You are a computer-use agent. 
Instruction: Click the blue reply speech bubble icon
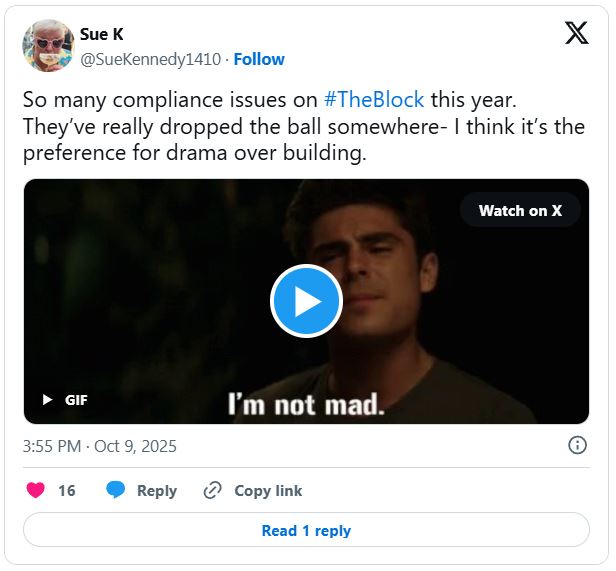coord(116,490)
